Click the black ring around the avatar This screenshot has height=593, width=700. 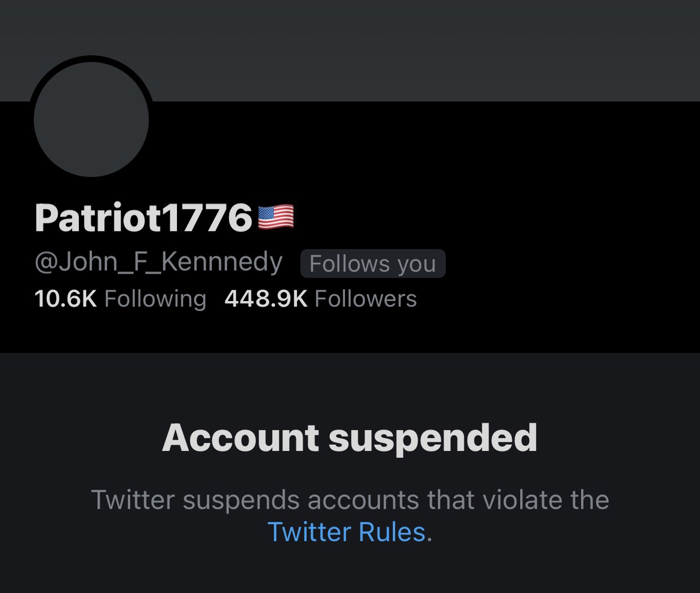(91, 59)
